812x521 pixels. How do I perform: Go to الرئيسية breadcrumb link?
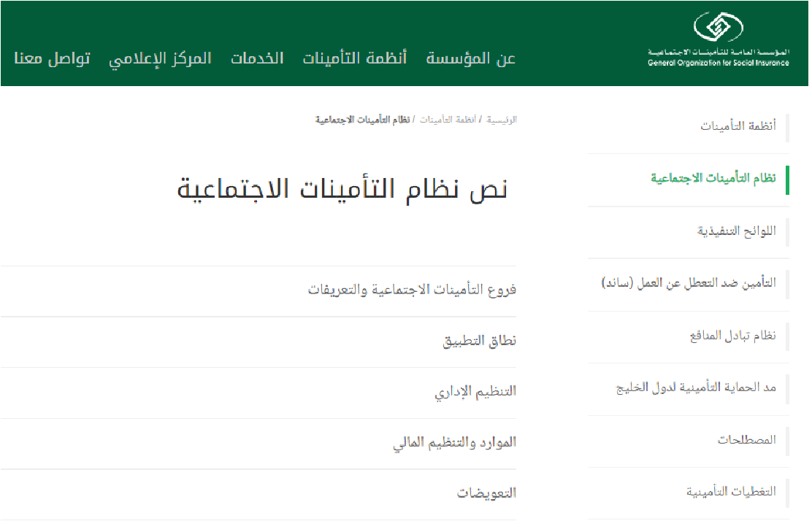(502, 119)
